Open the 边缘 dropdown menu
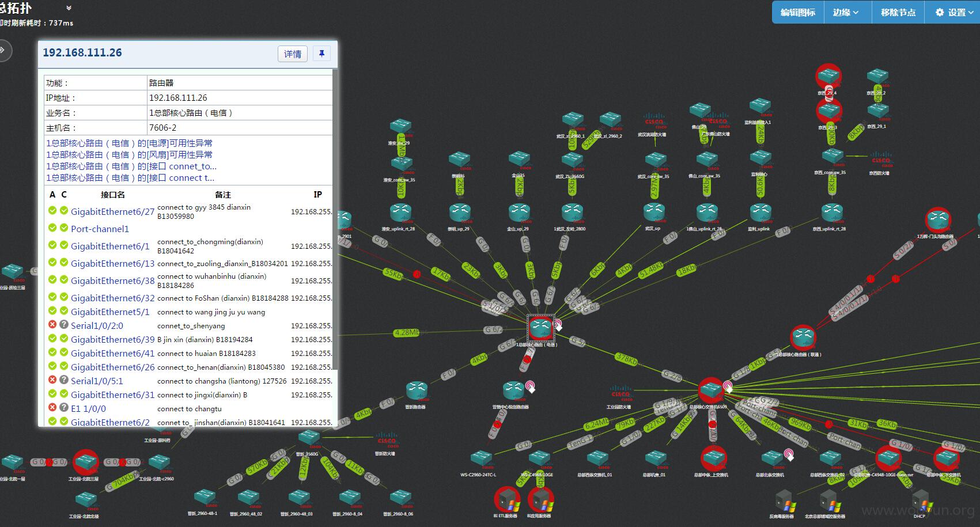The width and height of the screenshot is (980, 527). (845, 12)
